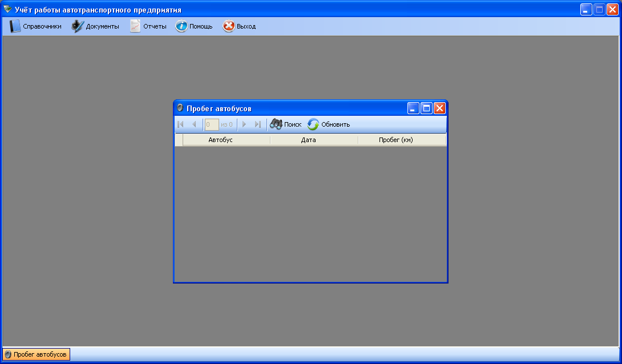Screen dimensions: 622x364
Task: Click the Выход menu item
Action: (x=240, y=27)
